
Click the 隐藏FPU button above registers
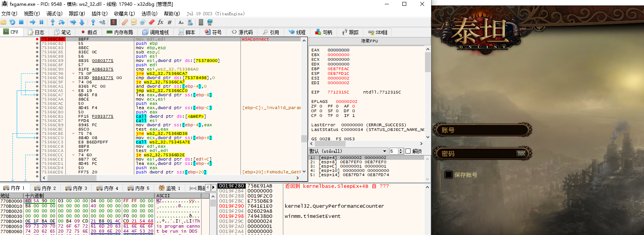(370, 41)
